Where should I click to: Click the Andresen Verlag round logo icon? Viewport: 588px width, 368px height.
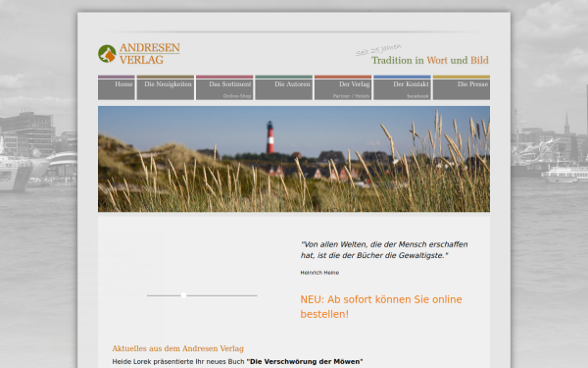[x=107, y=54]
